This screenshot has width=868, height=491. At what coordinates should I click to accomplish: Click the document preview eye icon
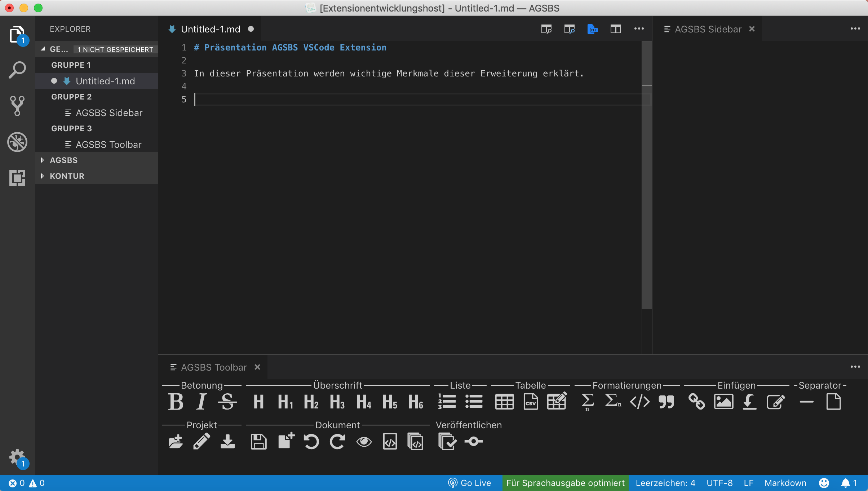364,441
